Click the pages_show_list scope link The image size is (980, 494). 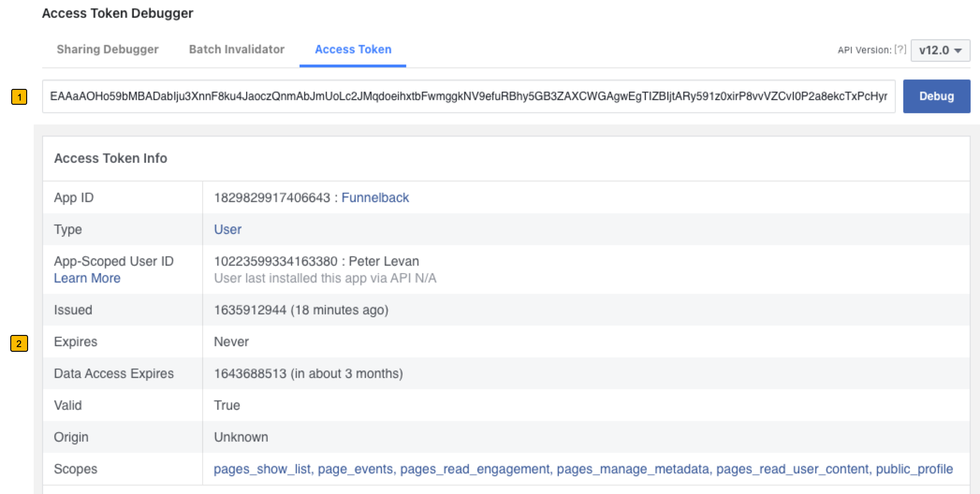pos(262,469)
